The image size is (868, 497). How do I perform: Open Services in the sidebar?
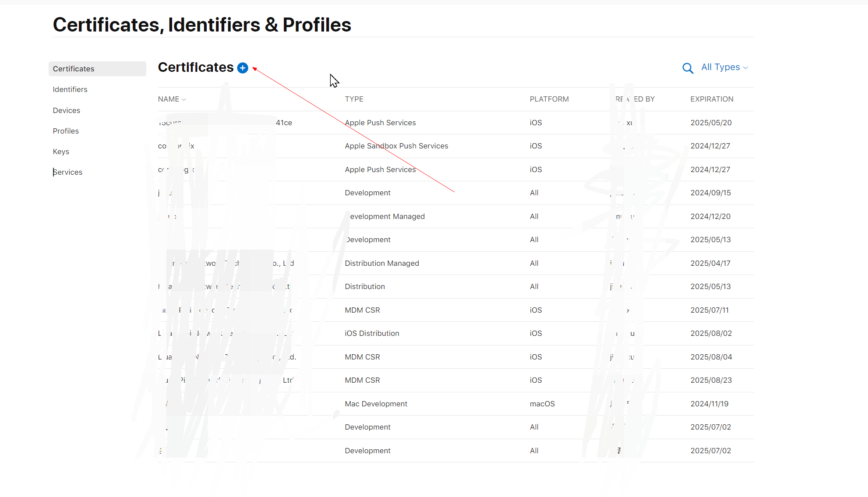point(68,172)
